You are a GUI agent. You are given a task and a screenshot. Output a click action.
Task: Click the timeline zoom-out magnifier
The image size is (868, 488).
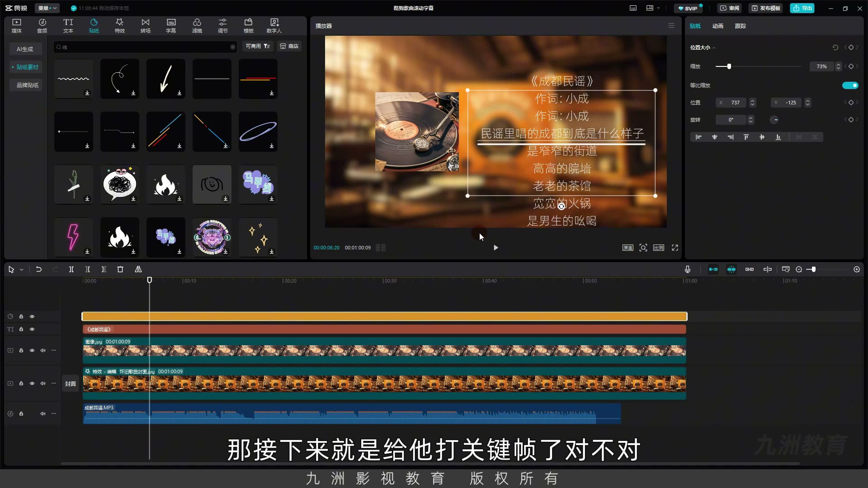[799, 269]
